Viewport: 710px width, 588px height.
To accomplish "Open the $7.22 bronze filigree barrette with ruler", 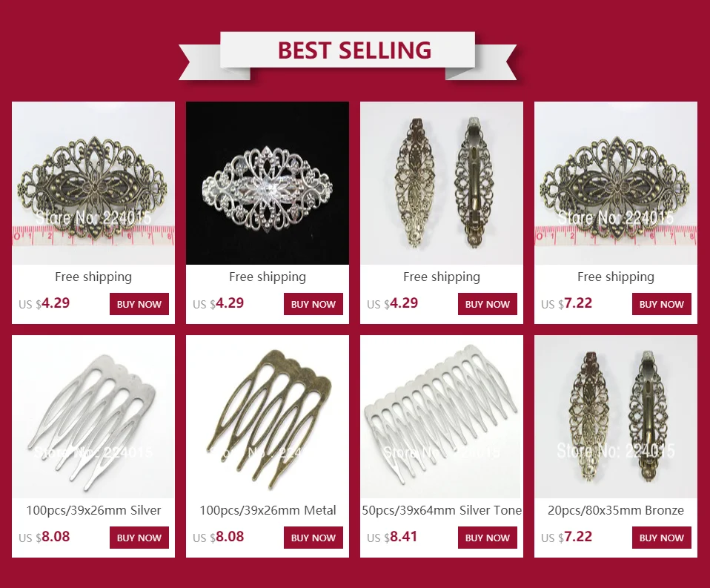I will click(x=616, y=183).
